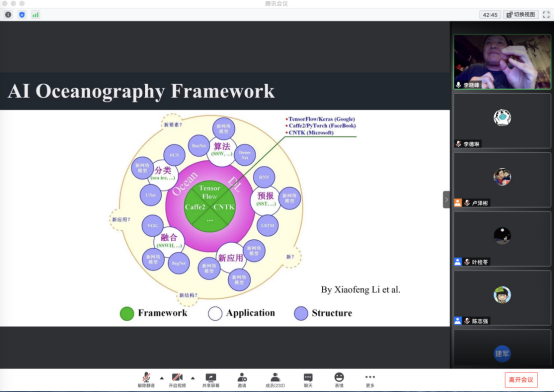Open the invite participants icon
The image size is (554, 392).
[x=242, y=380]
